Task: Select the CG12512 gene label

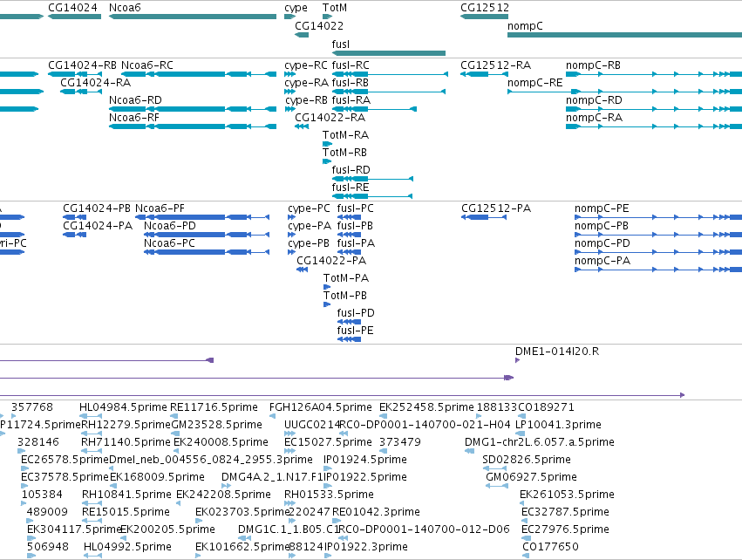Action: [485, 8]
